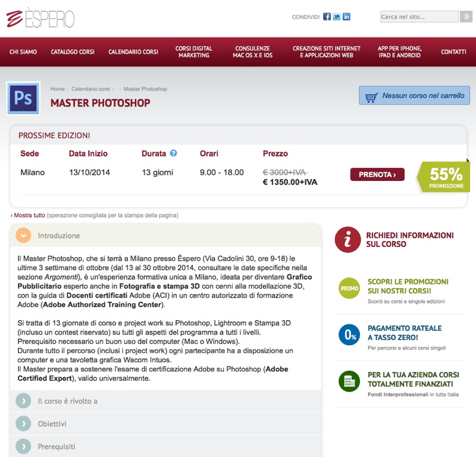This screenshot has width=476, height=457.
Task: Click the 'Data Inizio' column header
Action: click(x=88, y=154)
